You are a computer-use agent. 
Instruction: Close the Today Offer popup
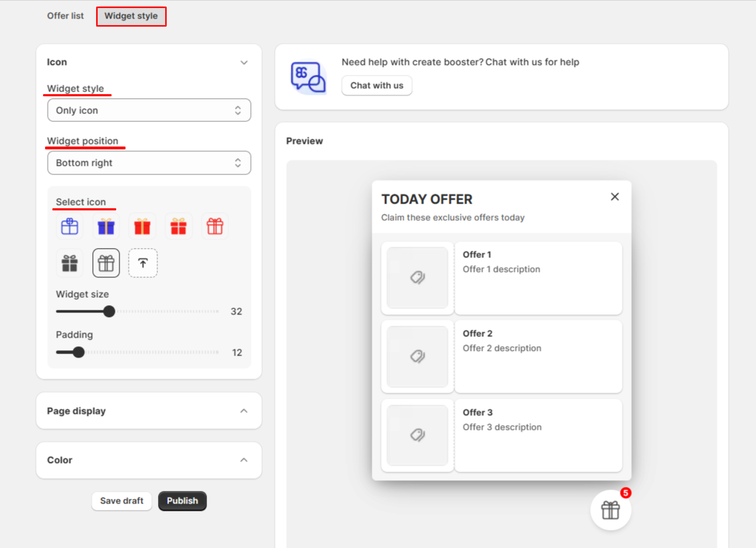[x=615, y=196]
